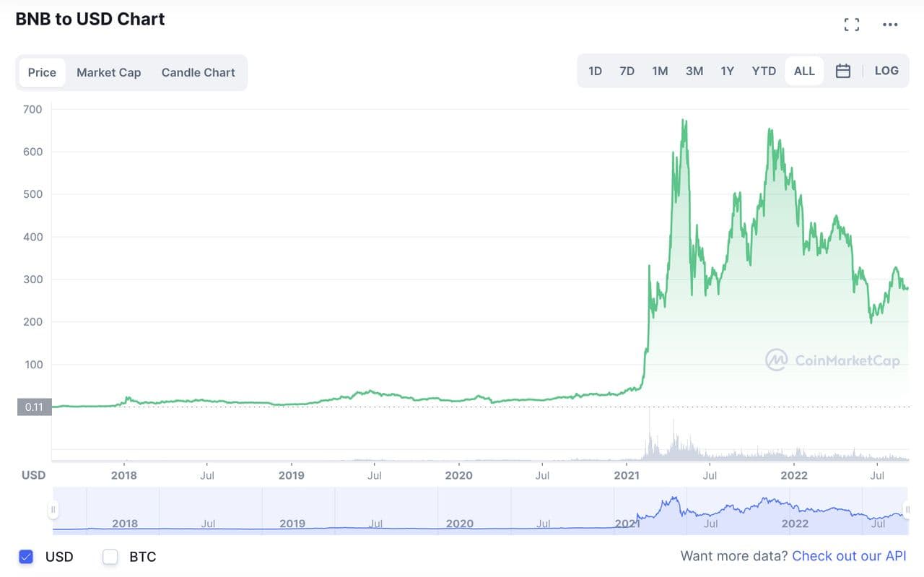Switch to the Market Cap tab
Image resolution: width=924 pixels, height=577 pixels.
coord(108,72)
